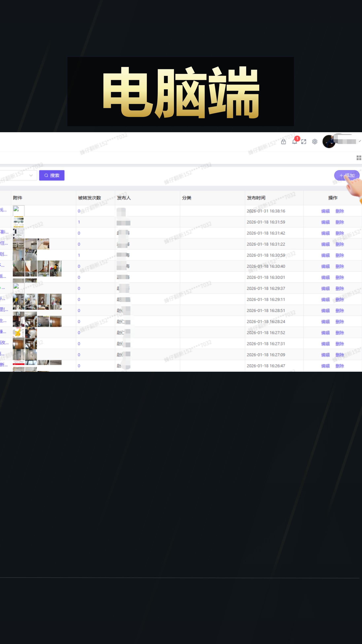Click forward count 1 in the 16:30:59 row
This screenshot has height=644, width=362.
(x=79, y=255)
